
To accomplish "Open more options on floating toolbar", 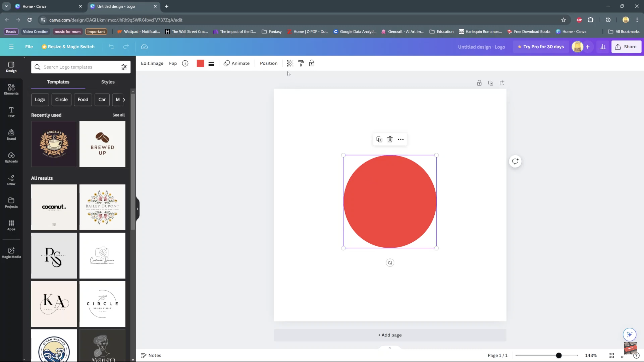I will click(400, 139).
